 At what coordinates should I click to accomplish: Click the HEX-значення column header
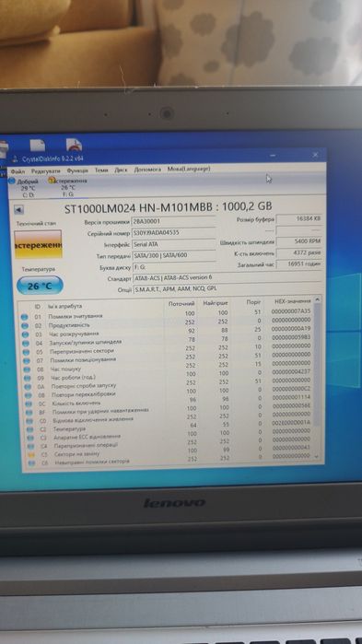[293, 302]
